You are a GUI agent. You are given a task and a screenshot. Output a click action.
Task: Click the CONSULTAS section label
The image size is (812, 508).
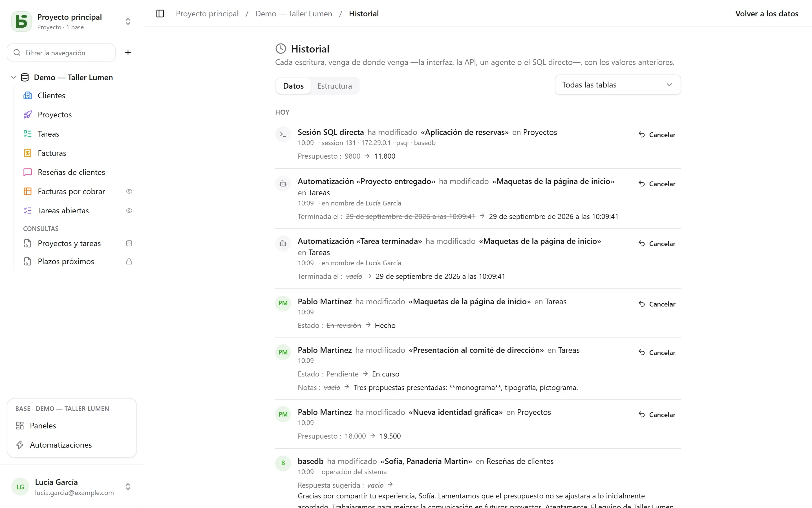click(x=41, y=229)
